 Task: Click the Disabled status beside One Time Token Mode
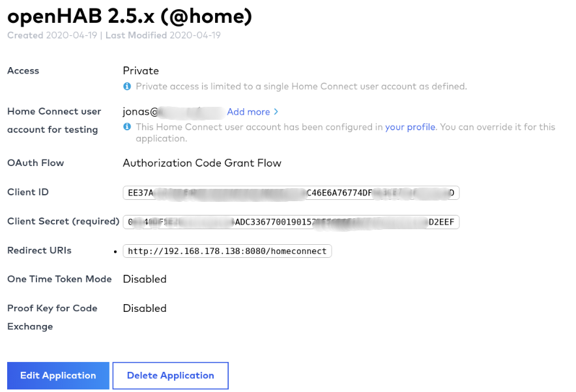145,279
